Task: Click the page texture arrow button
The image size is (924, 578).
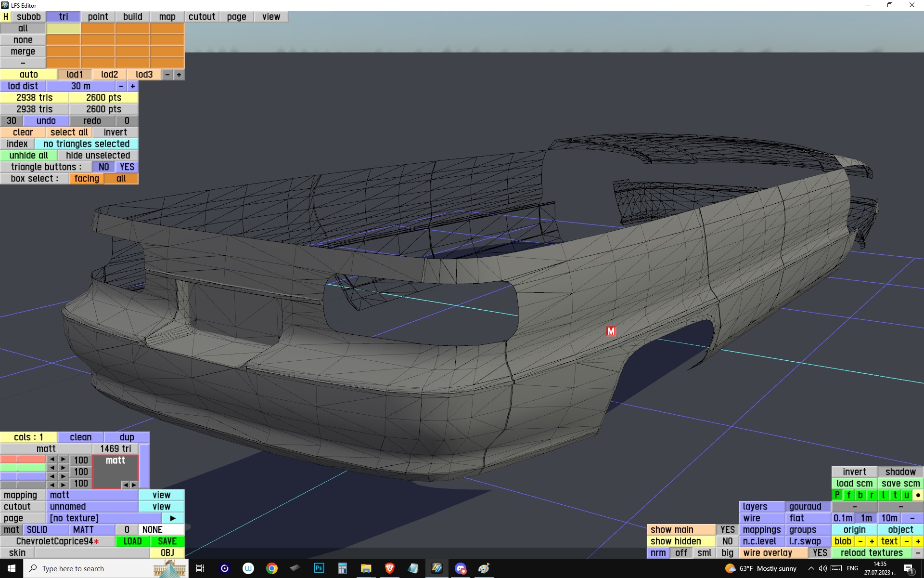Action: click(173, 518)
